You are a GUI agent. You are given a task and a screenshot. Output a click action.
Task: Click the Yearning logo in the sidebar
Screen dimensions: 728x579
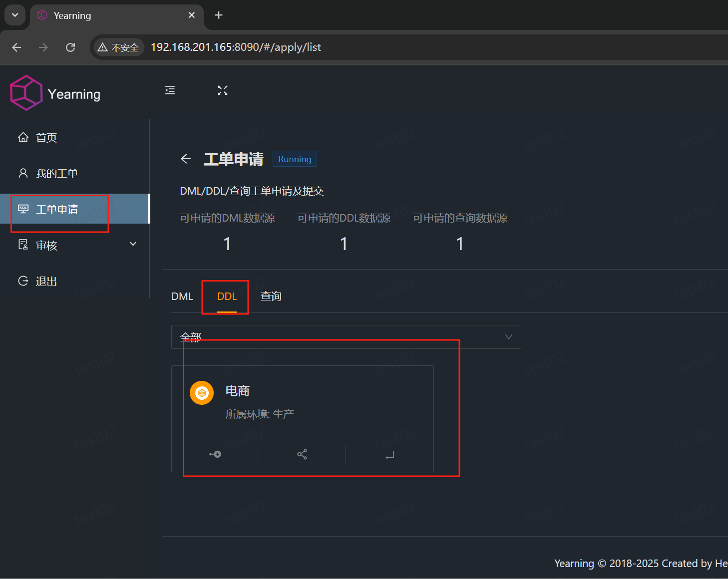(55, 93)
